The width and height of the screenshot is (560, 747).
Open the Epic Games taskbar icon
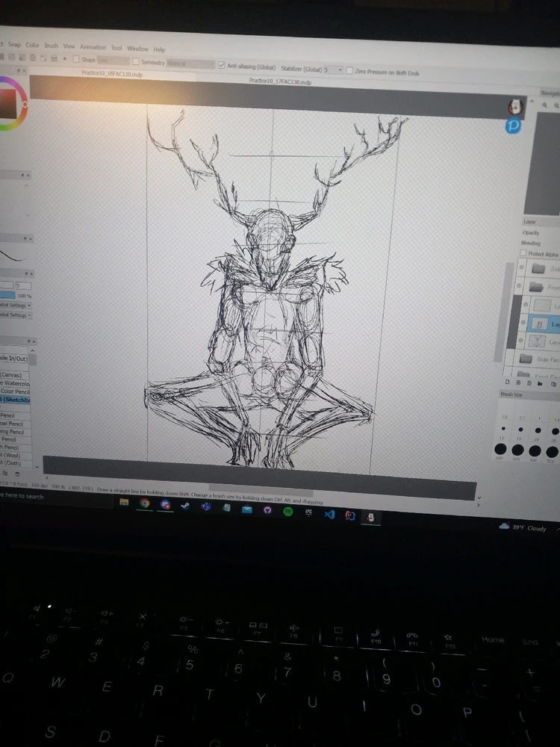click(308, 512)
